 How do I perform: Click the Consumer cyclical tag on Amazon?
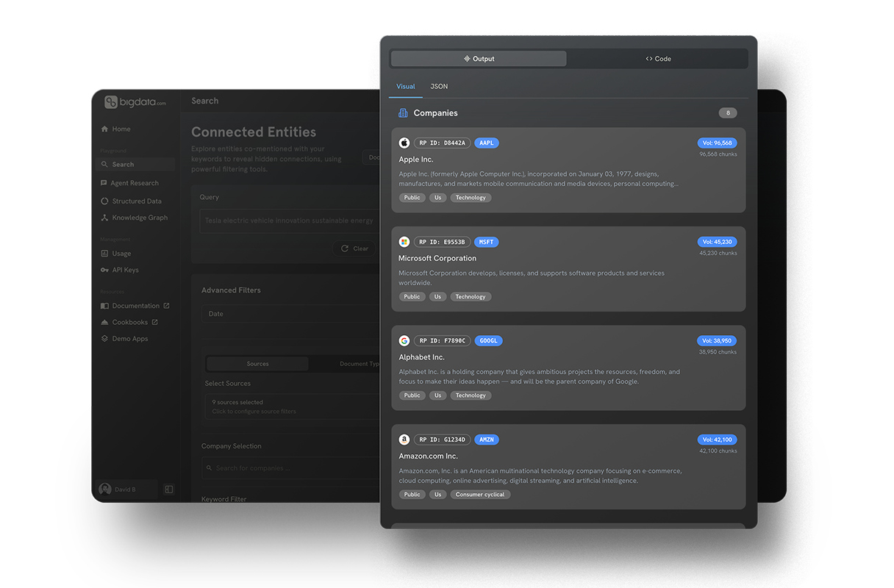click(480, 495)
